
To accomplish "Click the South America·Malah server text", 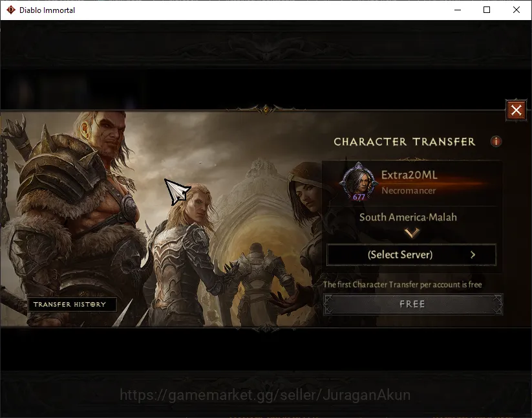I will click(408, 217).
